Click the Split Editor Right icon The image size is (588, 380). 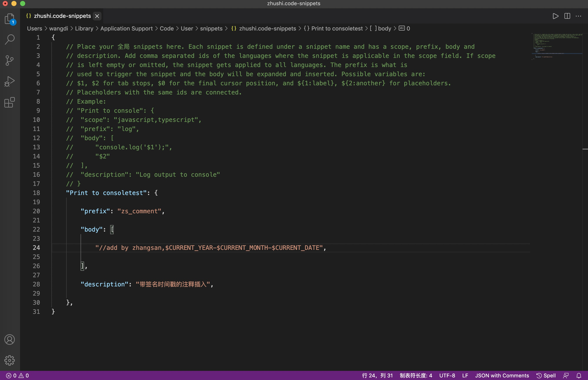pyautogui.click(x=567, y=16)
